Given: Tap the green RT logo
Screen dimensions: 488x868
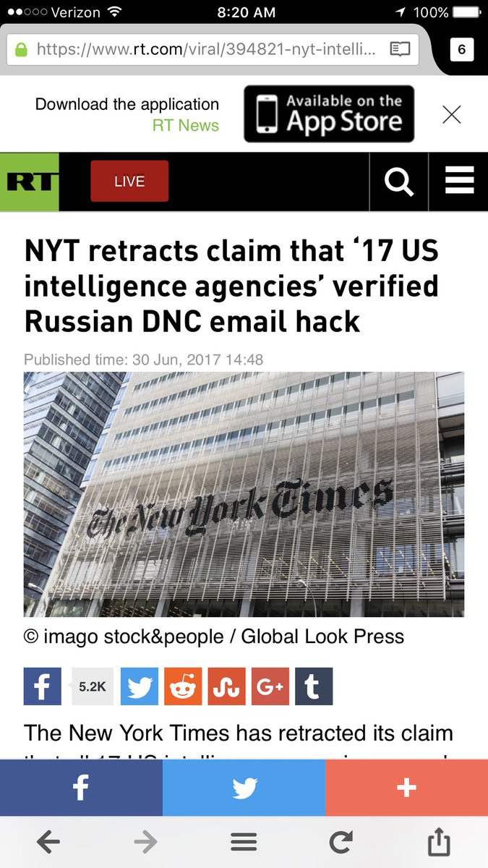Looking at the screenshot, I should (x=30, y=182).
